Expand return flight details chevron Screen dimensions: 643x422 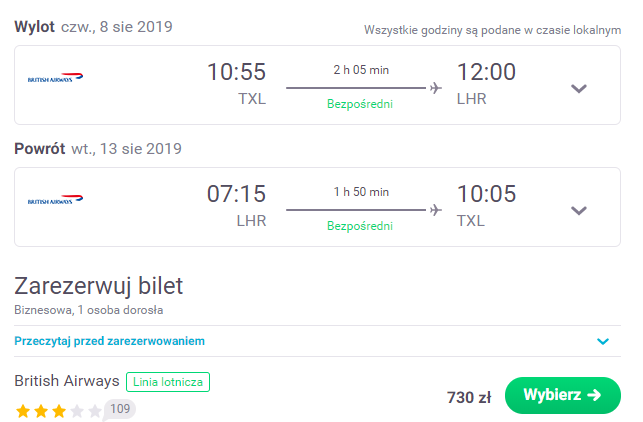[x=579, y=210]
